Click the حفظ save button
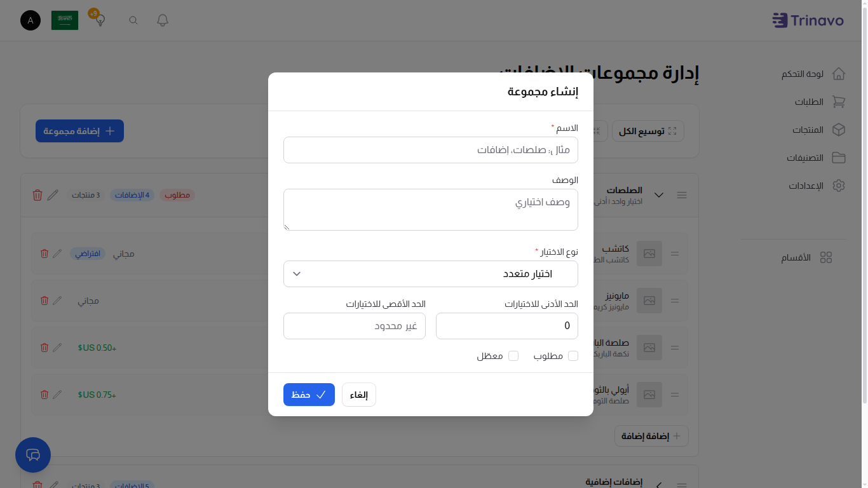868x488 pixels. (x=309, y=395)
